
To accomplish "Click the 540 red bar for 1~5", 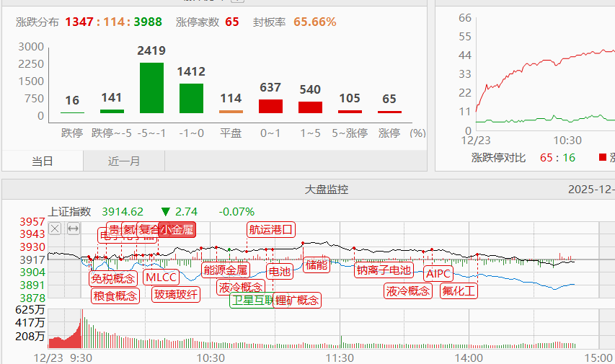I will [x=310, y=107].
